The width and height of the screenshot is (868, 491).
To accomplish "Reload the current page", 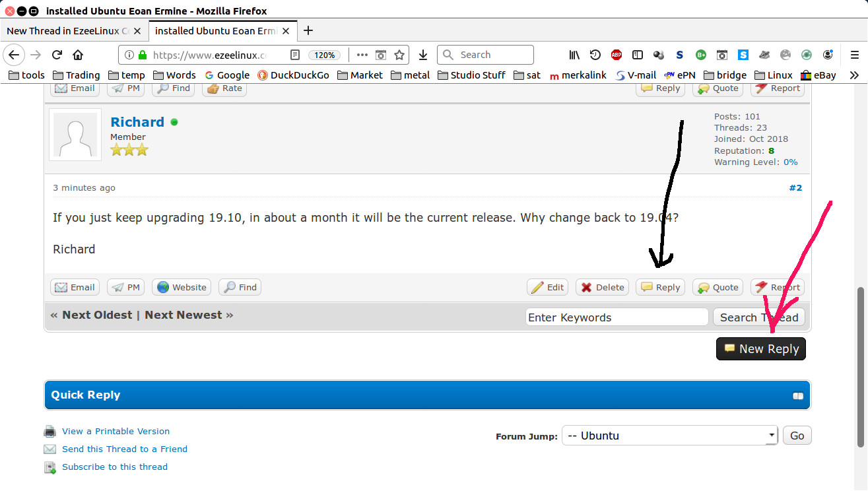I will tap(57, 55).
